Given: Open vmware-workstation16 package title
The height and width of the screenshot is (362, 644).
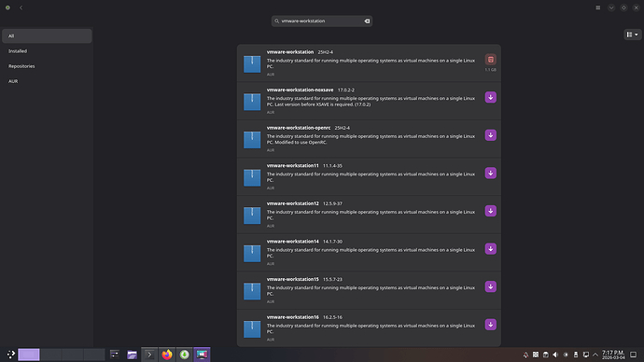Looking at the screenshot, I should point(292,317).
